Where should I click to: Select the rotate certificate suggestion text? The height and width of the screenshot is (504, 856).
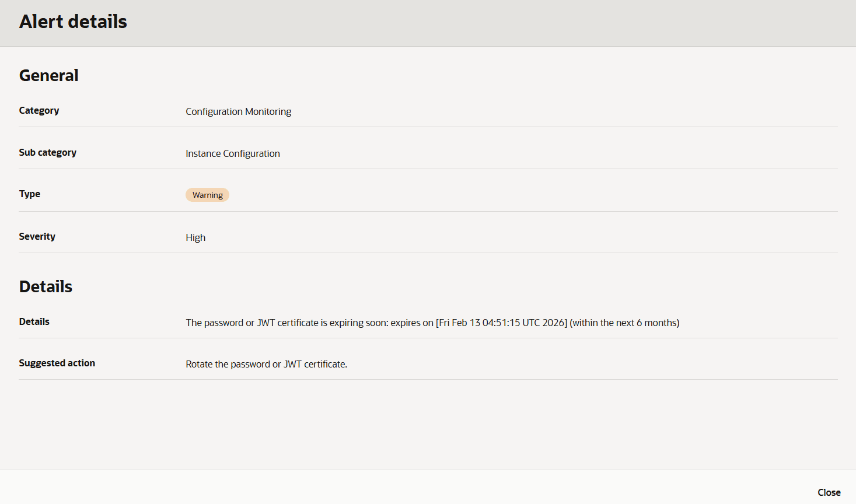click(x=266, y=364)
